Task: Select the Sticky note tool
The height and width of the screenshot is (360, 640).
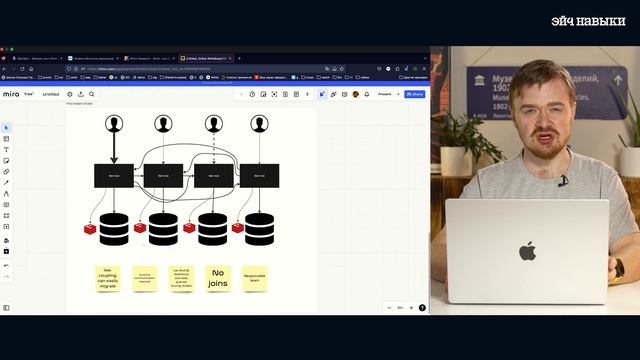Action: tap(6, 161)
